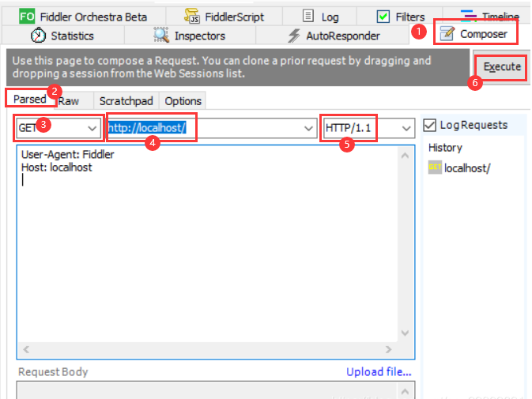Open the Statistics tab
The height and width of the screenshot is (399, 532).
[x=62, y=36]
